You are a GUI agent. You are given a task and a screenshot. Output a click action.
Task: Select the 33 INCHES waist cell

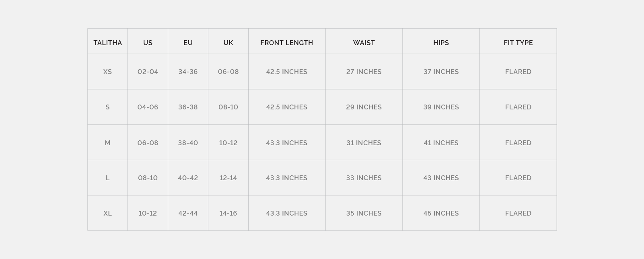pos(364,178)
